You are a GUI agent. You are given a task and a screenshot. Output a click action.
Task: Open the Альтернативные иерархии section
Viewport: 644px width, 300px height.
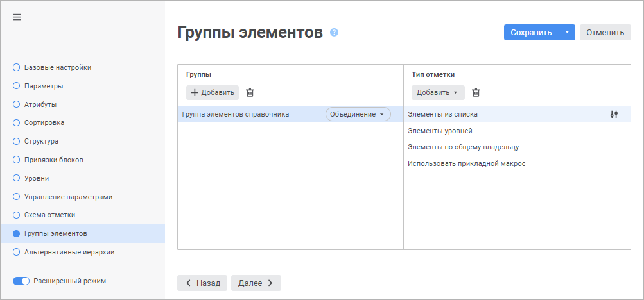69,253
